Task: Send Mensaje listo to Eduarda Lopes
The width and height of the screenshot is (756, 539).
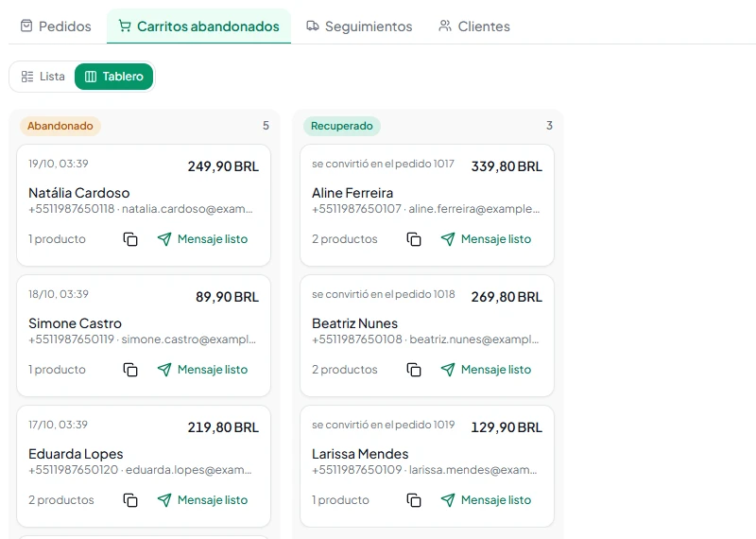Action: [202, 500]
